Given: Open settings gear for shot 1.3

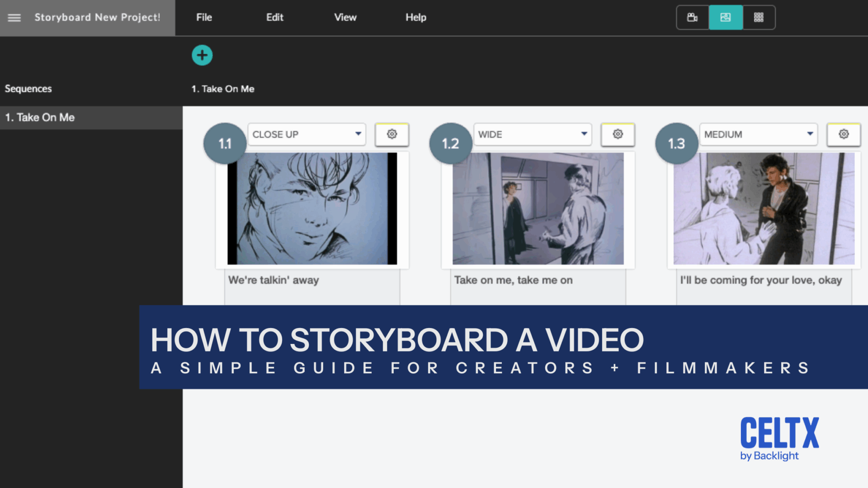Looking at the screenshot, I should pos(844,134).
